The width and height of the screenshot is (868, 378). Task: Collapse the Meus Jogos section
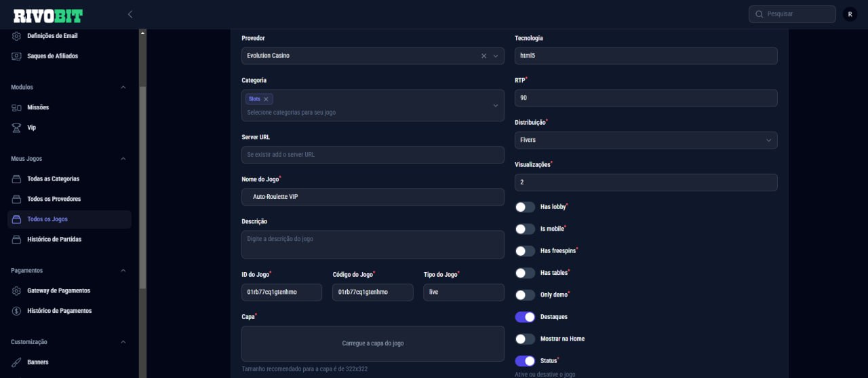click(123, 159)
